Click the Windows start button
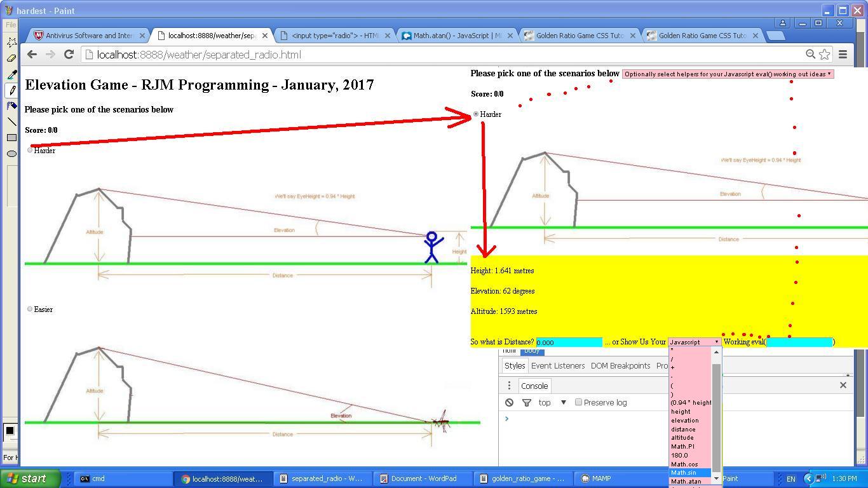Image resolution: width=868 pixels, height=488 pixels. click(30, 478)
